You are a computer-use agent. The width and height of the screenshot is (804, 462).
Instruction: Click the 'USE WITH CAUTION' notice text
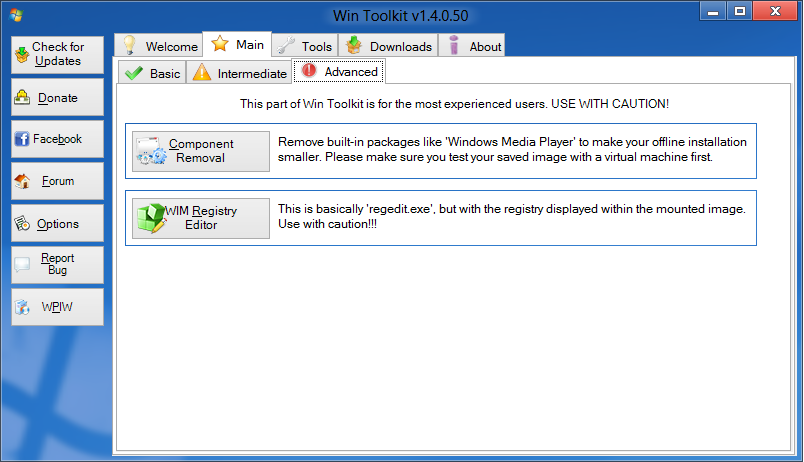coord(454,104)
